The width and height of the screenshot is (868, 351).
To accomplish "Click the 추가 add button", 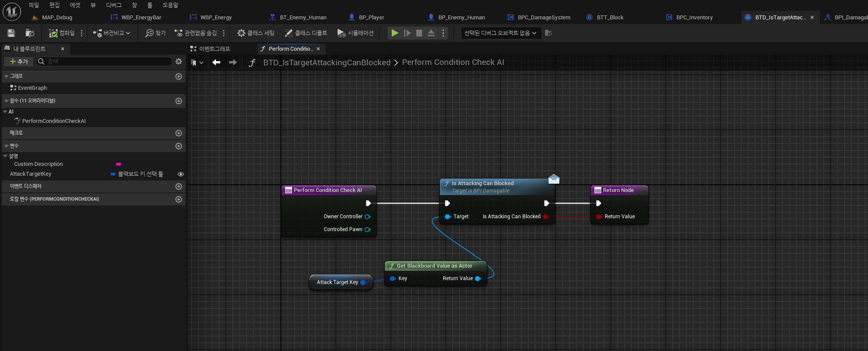I will [19, 62].
